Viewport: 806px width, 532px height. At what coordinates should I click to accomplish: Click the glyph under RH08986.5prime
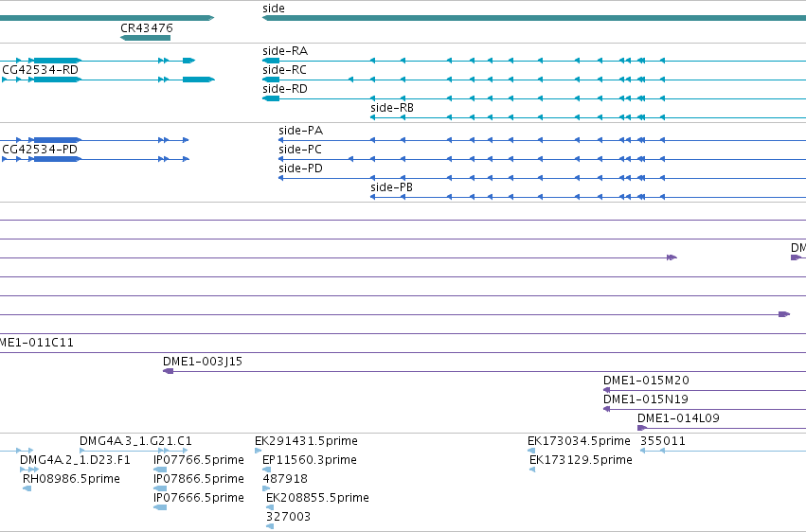click(27, 488)
